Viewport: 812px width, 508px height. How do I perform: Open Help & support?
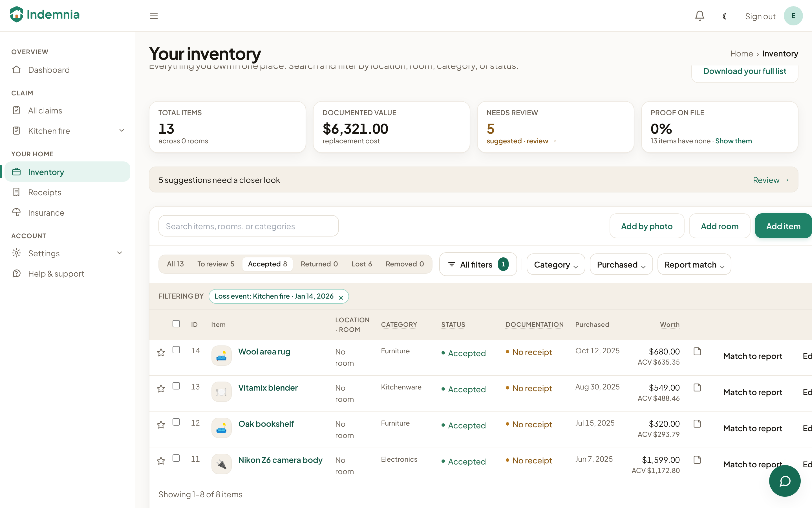(x=67, y=274)
